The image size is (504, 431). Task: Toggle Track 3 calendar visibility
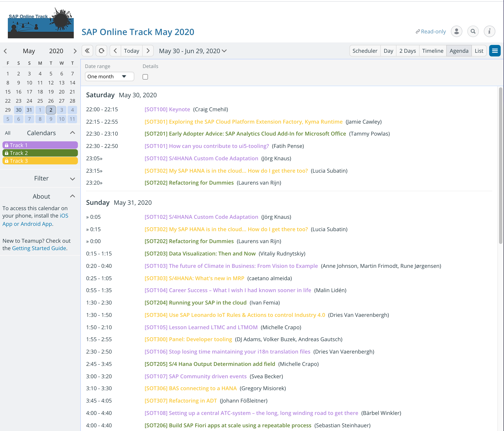click(40, 161)
